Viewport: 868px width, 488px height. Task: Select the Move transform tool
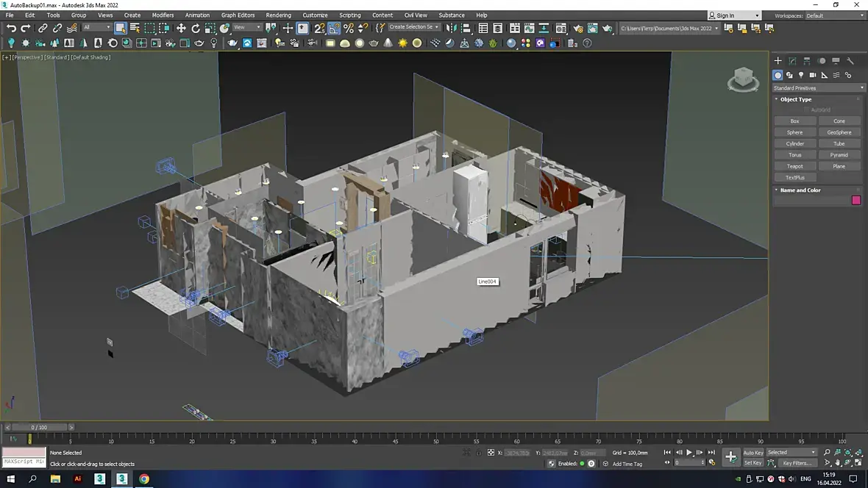click(181, 28)
